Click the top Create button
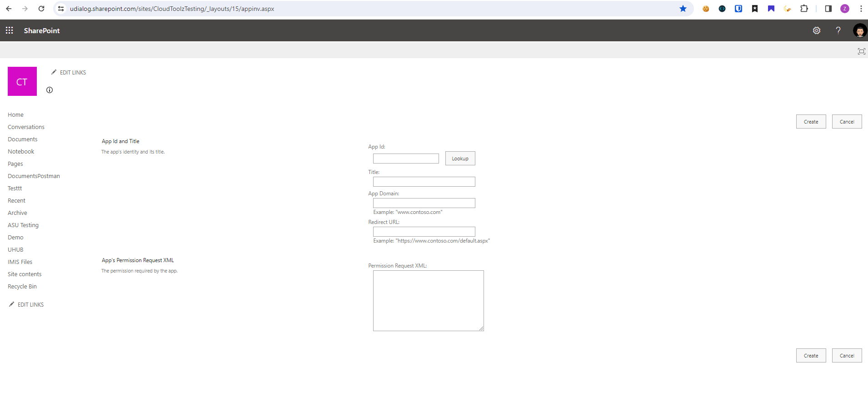The height and width of the screenshot is (417, 868). tap(811, 122)
